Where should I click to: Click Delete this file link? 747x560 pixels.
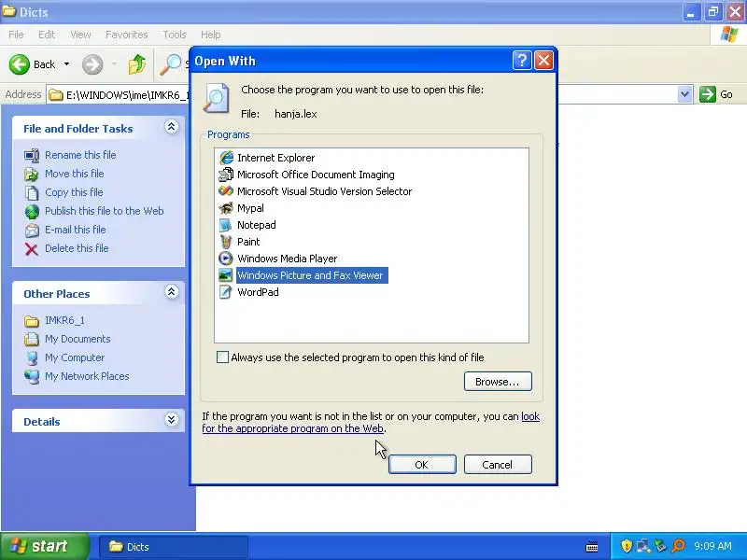pyautogui.click(x=77, y=248)
